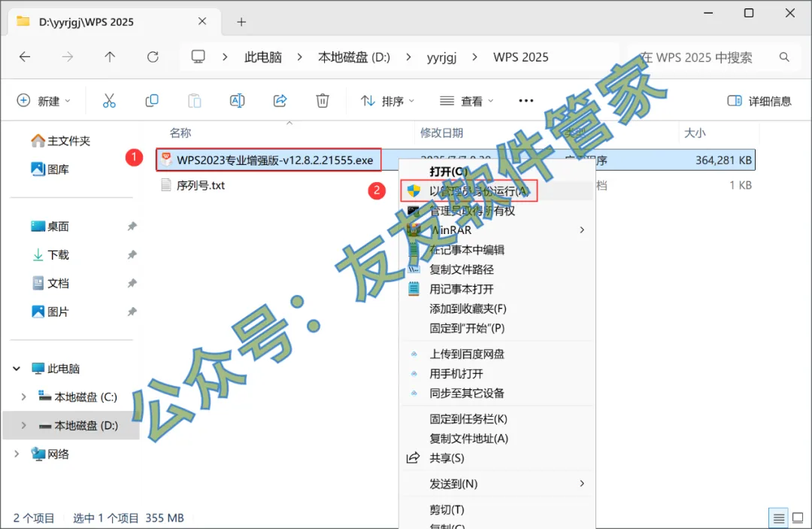Click the search magnifier icon
The image size is (812, 529).
[x=784, y=57]
